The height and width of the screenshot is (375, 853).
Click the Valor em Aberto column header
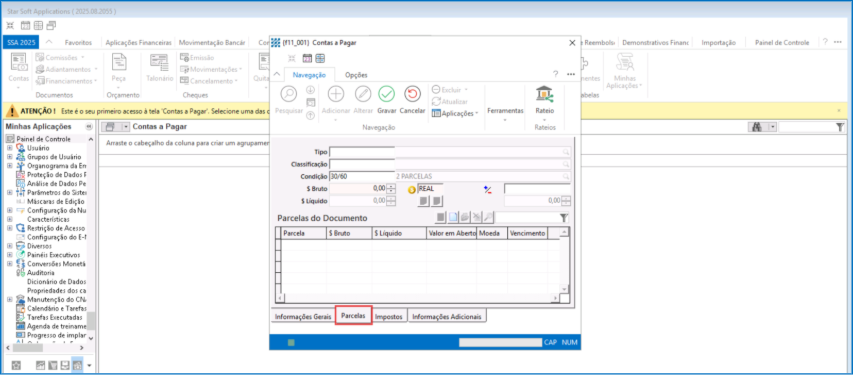coord(452,233)
